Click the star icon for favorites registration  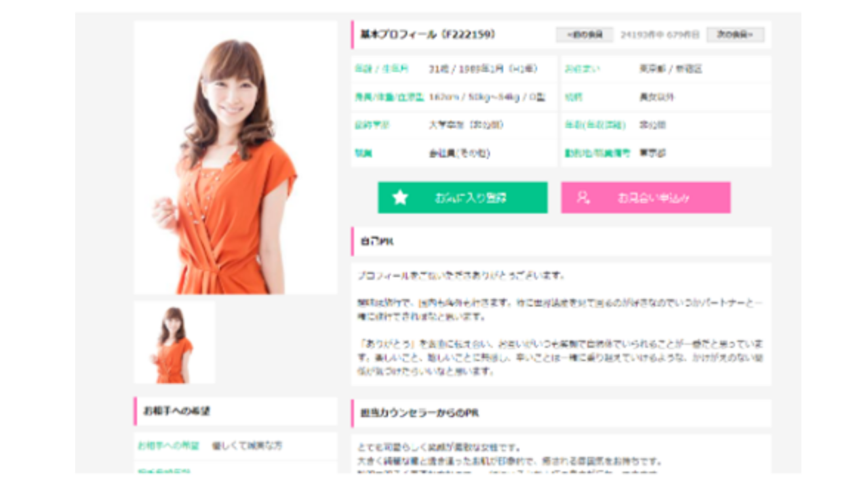(400, 198)
